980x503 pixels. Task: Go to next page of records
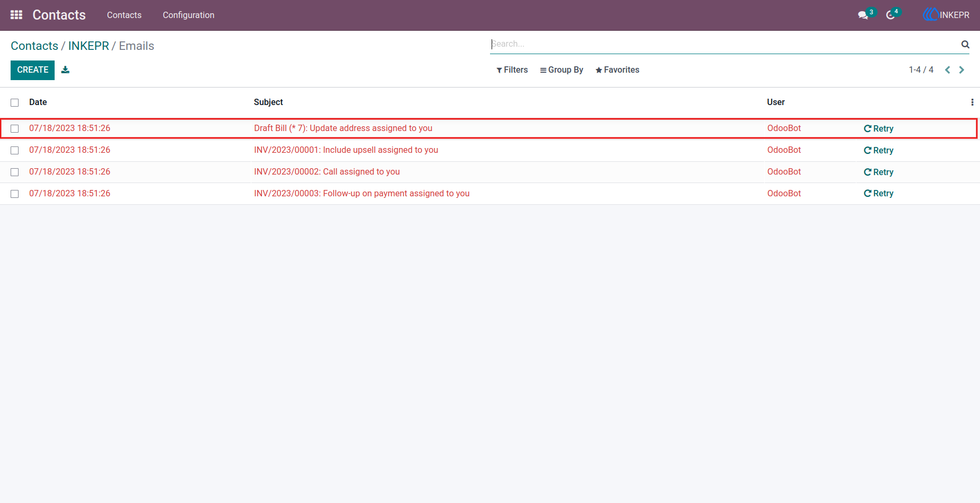click(x=961, y=70)
